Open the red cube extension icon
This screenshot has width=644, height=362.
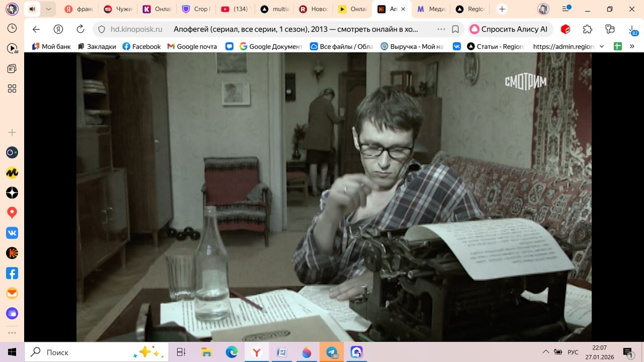[x=566, y=29]
